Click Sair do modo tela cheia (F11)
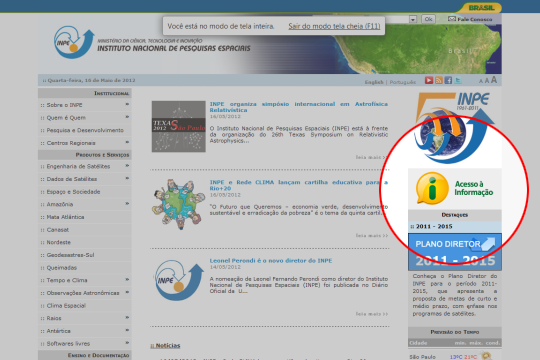Viewport: 540px width, 360px height. pos(334,26)
